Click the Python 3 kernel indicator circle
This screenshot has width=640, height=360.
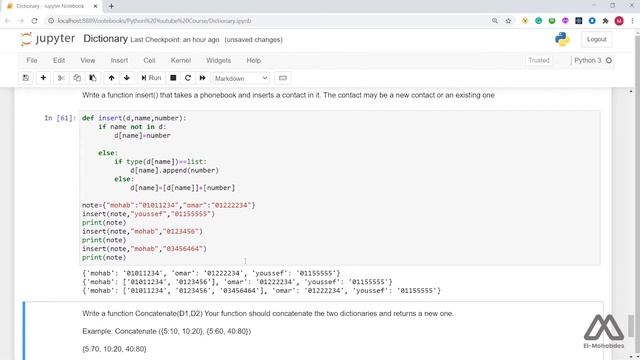[x=609, y=60]
